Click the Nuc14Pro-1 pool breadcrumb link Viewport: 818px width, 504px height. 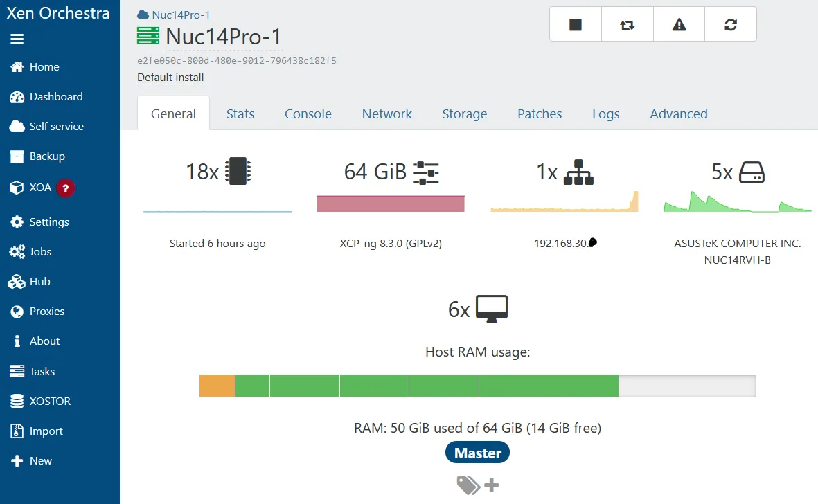pos(183,15)
